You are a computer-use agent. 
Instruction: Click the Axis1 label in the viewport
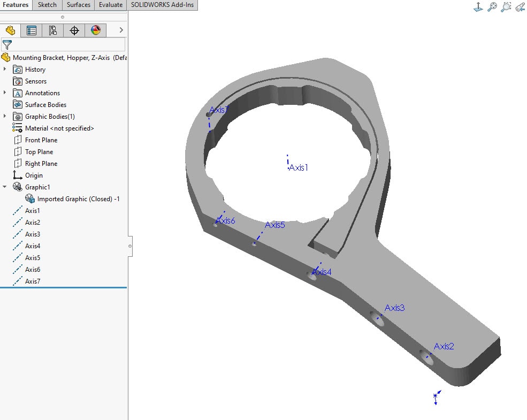coord(299,167)
